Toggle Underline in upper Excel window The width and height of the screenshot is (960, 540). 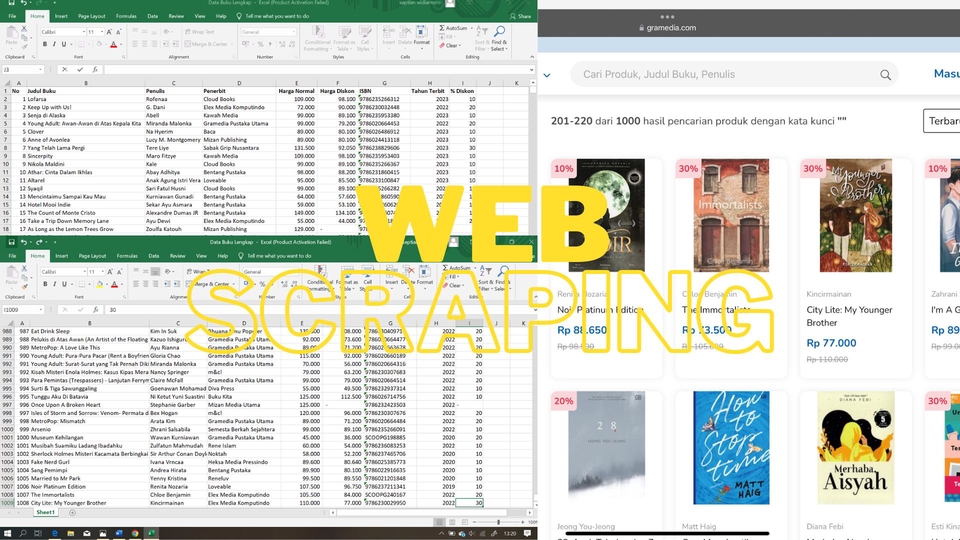point(63,44)
